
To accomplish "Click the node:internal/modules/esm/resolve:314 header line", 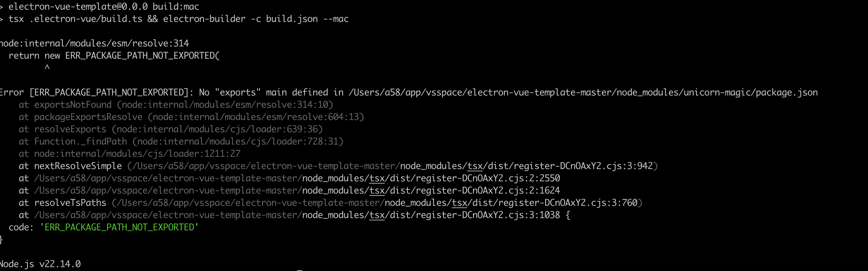I will pos(94,44).
